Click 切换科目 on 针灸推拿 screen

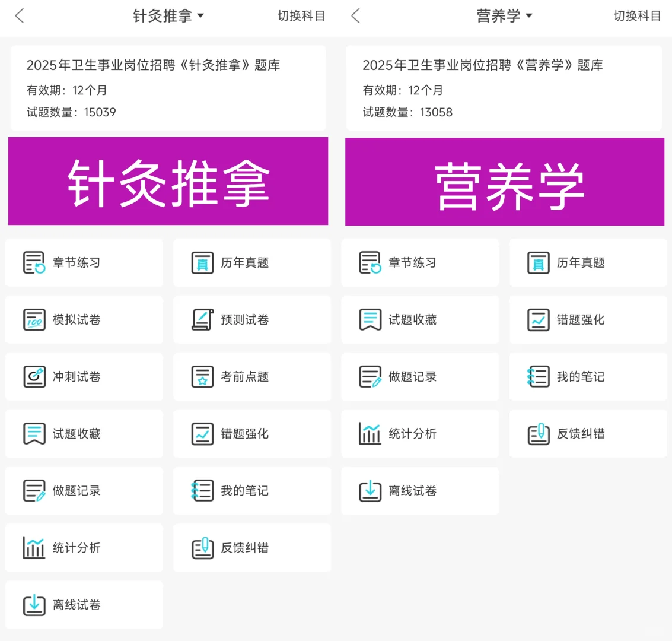click(x=301, y=16)
